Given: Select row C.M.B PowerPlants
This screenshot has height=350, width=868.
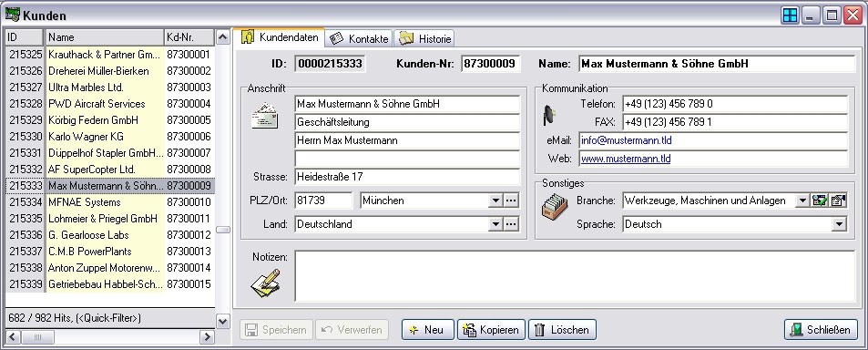Looking at the screenshot, I should tap(110, 252).
